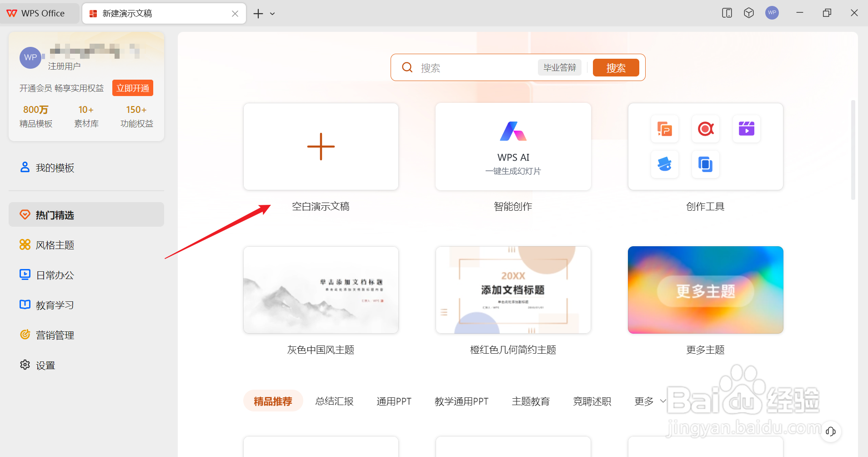The image size is (868, 457).
Task: Click the 热门精选 diamond icon
Action: [x=25, y=214]
